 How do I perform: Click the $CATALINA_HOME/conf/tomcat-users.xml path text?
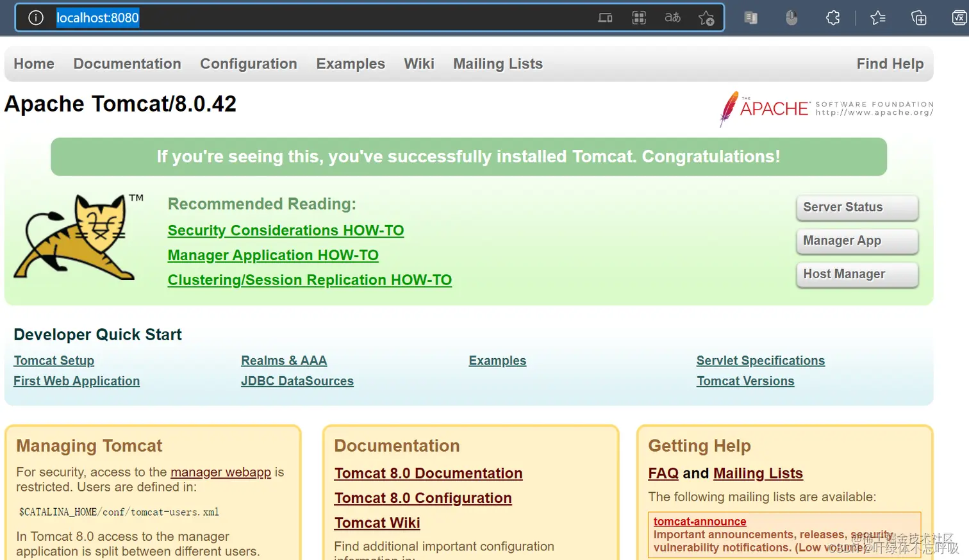[119, 513]
